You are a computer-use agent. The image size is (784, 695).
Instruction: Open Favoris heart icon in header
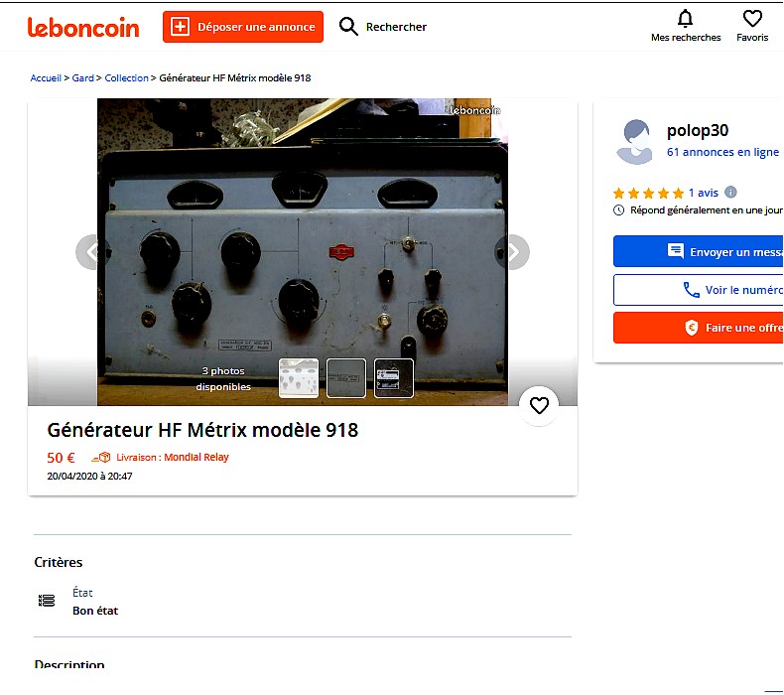(752, 19)
